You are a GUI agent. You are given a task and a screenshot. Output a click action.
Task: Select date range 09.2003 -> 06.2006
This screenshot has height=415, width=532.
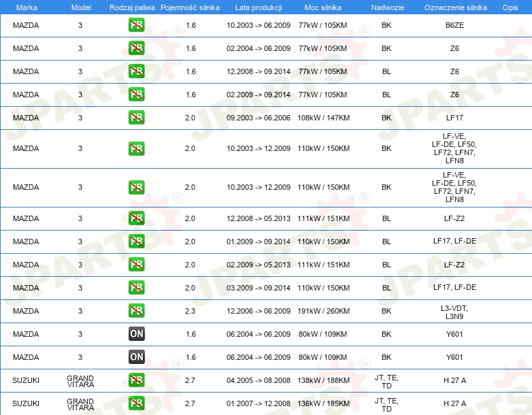[x=259, y=118]
